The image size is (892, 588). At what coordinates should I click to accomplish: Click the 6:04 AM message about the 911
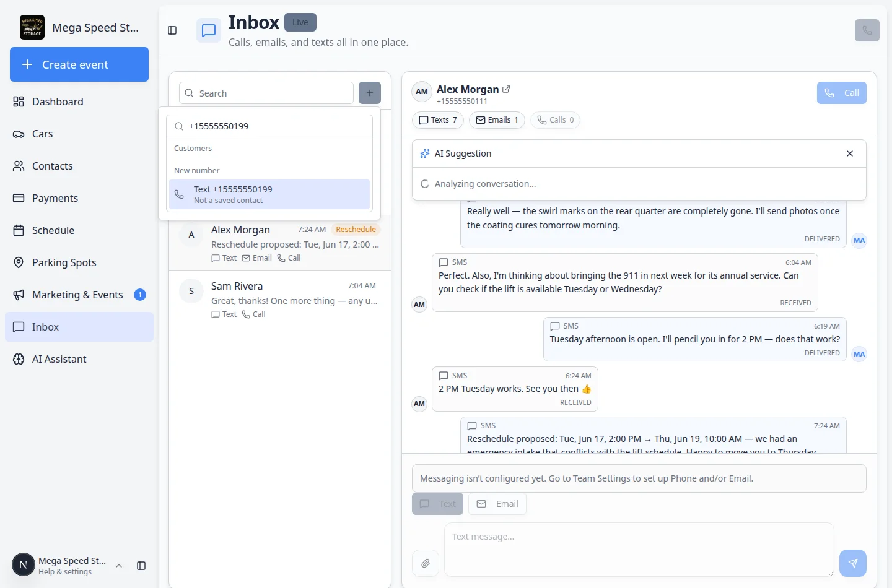[x=625, y=282]
